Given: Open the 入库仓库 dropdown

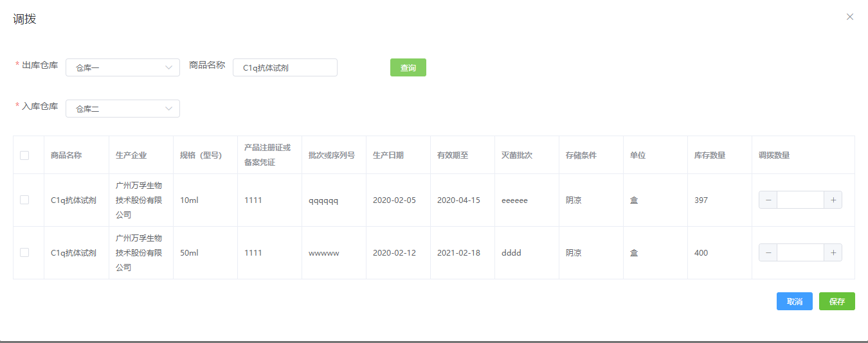Looking at the screenshot, I should tap(122, 109).
